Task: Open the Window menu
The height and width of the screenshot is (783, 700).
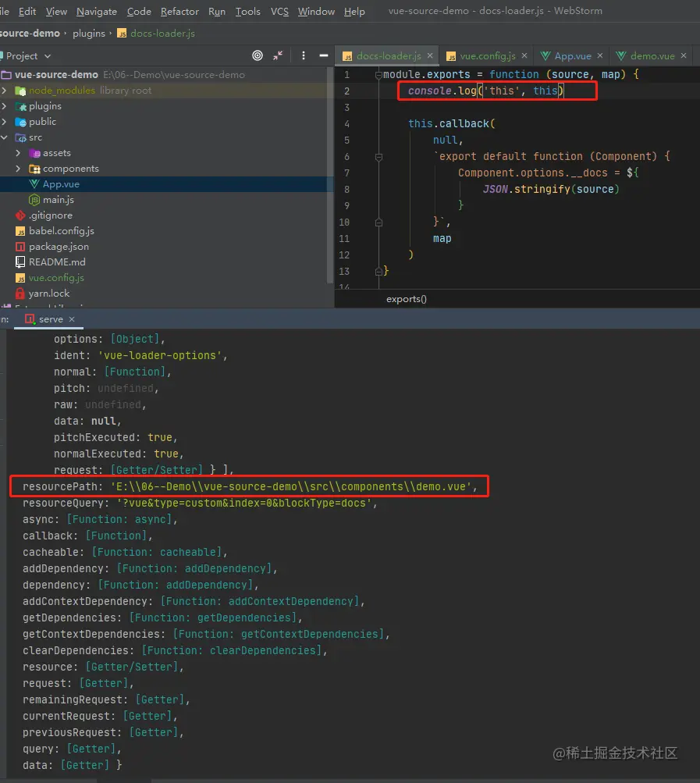Action: coord(316,11)
